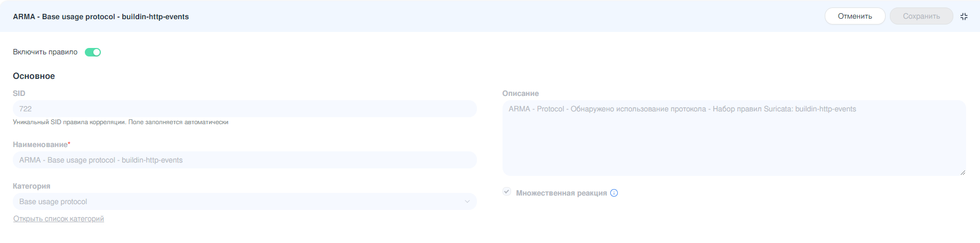Toggle the Включить правило switch
This screenshot has width=980, height=243.
[93, 52]
